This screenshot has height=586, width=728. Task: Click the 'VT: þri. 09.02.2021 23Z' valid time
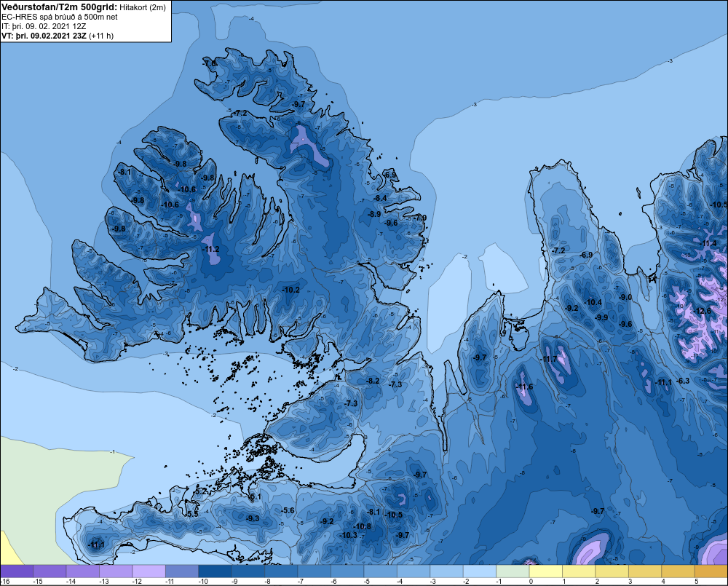pyautogui.click(x=44, y=36)
